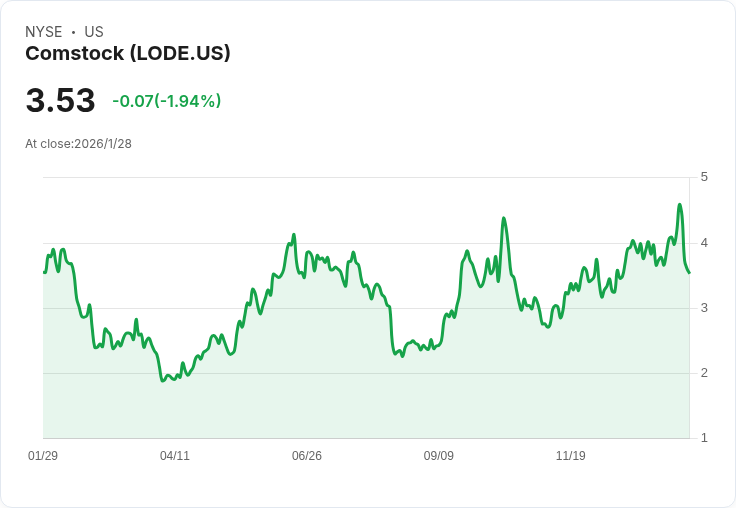Select the 06/26 date on x-axis
Viewport: 736px width, 508px height.
pos(307,456)
